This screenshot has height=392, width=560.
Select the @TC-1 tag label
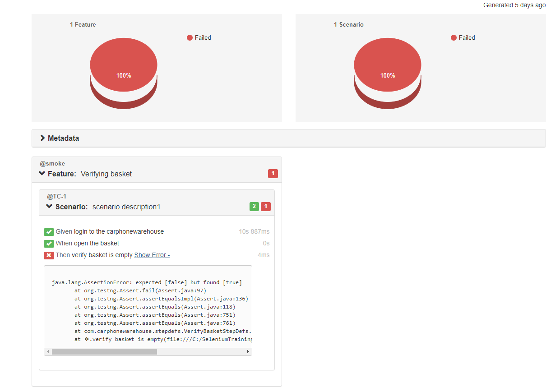[x=57, y=197]
